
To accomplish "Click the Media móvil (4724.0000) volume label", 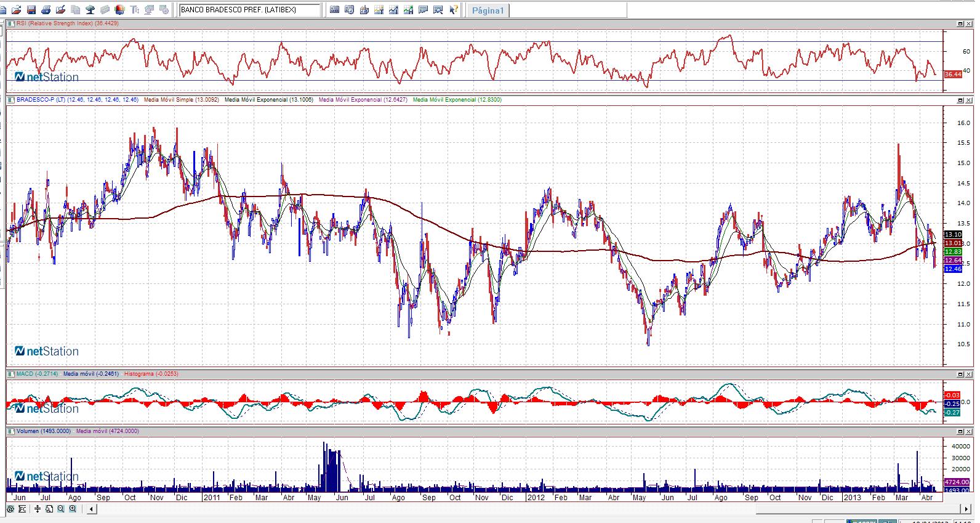I will [108, 431].
